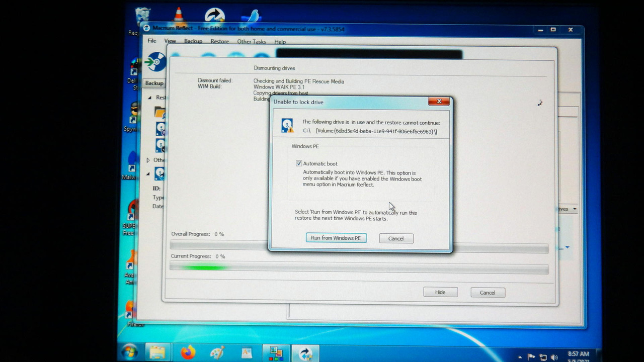
Task: Open the View menu
Action: (x=170, y=41)
